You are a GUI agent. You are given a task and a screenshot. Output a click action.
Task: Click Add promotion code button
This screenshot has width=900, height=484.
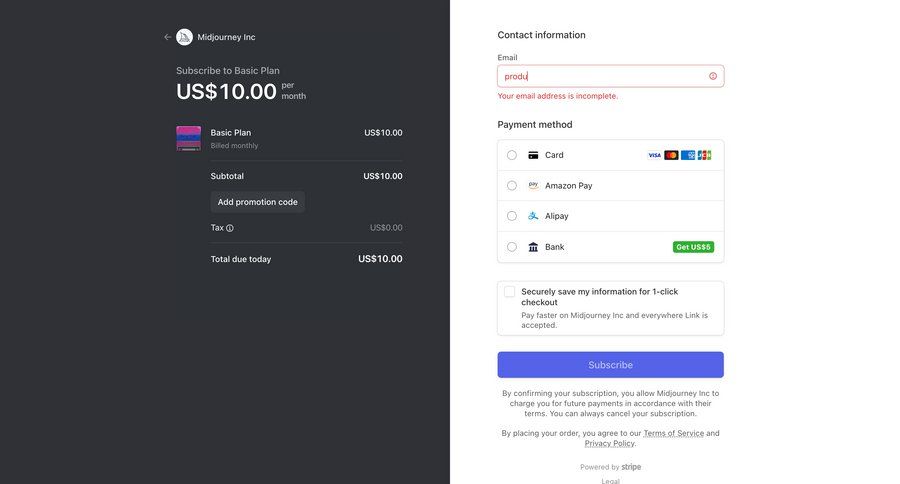(258, 202)
